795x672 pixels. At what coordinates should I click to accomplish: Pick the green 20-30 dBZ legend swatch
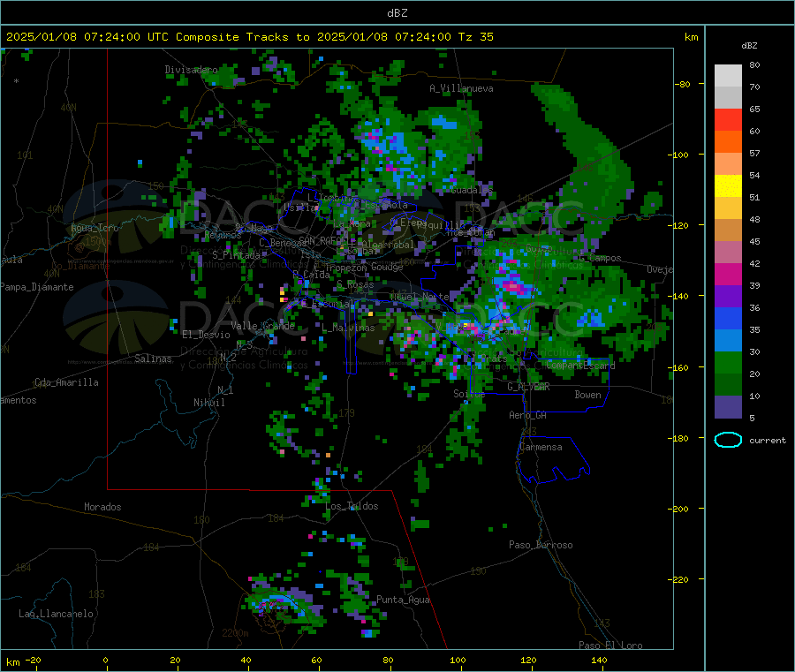tap(728, 362)
